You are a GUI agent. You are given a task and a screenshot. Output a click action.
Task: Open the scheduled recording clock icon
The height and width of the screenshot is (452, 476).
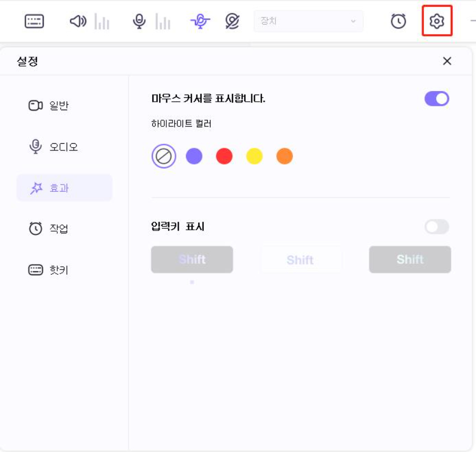(x=398, y=21)
